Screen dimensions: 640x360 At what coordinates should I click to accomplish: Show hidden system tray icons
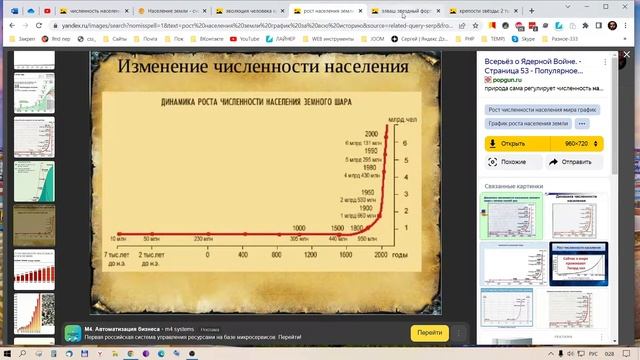coord(551,353)
